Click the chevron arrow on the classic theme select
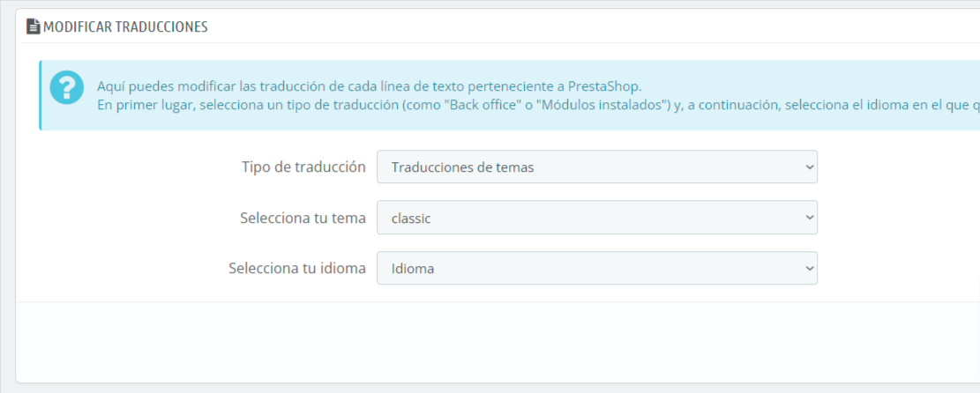 809,218
